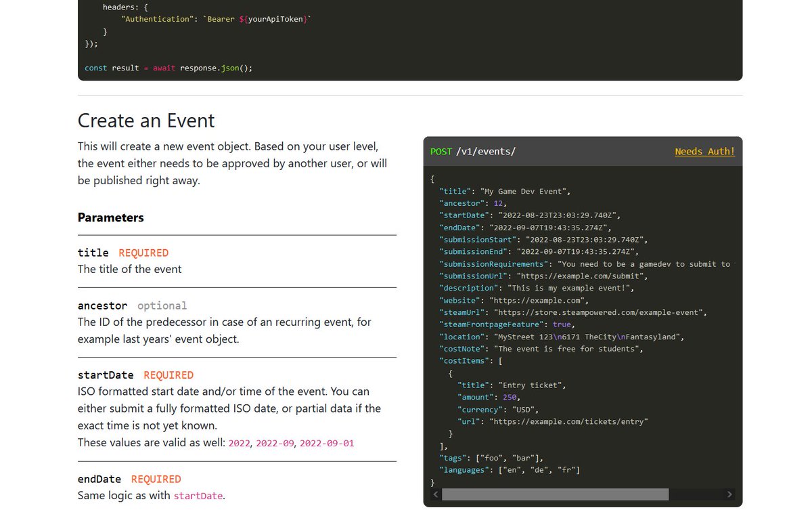Open the "Needs Auth!" link
This screenshot has height=510, width=812.
[704, 151]
